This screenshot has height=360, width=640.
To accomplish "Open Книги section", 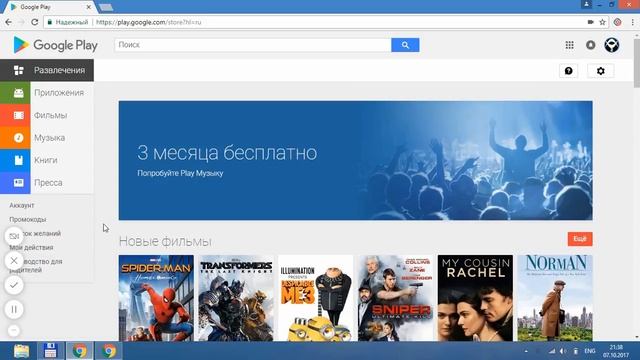I will [45, 160].
